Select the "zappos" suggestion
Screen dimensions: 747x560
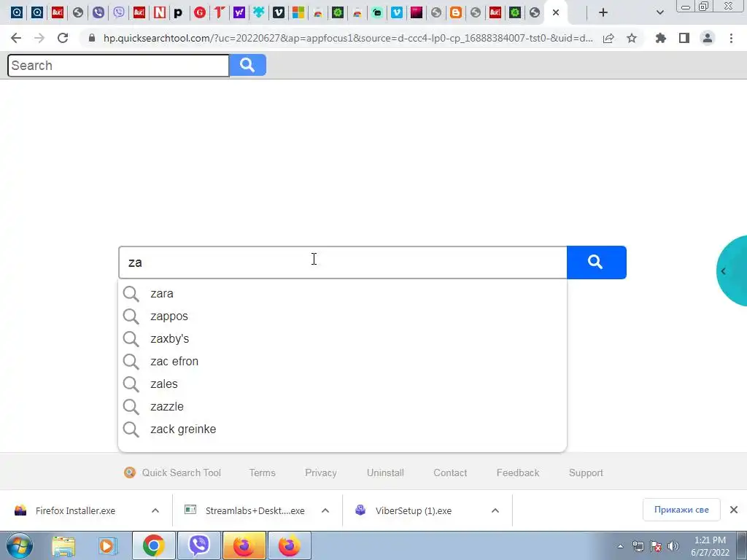(343, 316)
